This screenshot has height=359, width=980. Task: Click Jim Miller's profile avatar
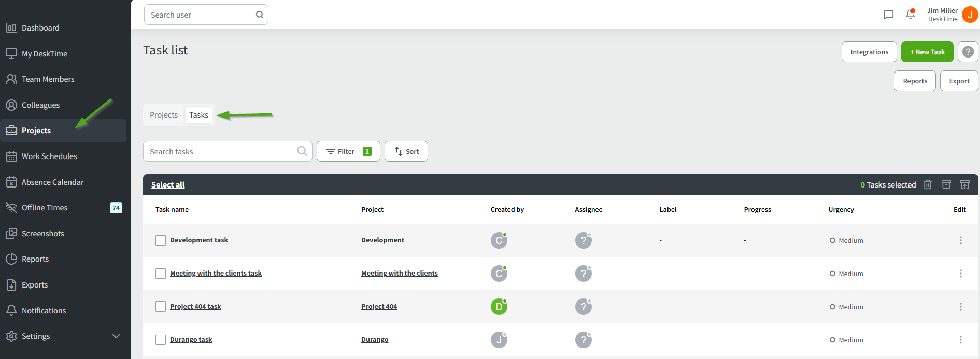click(970, 15)
